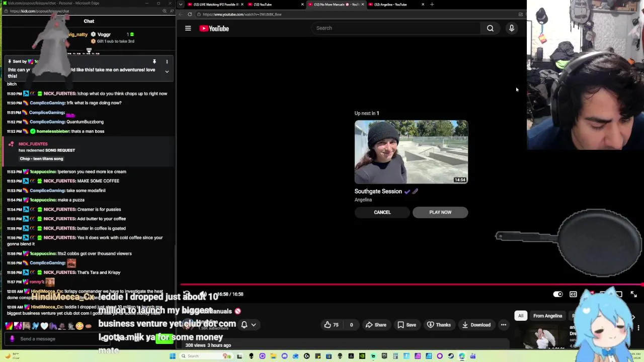
Task: Open NICK_FUENTES username on SONG REQUEST redemption
Action: point(33,144)
